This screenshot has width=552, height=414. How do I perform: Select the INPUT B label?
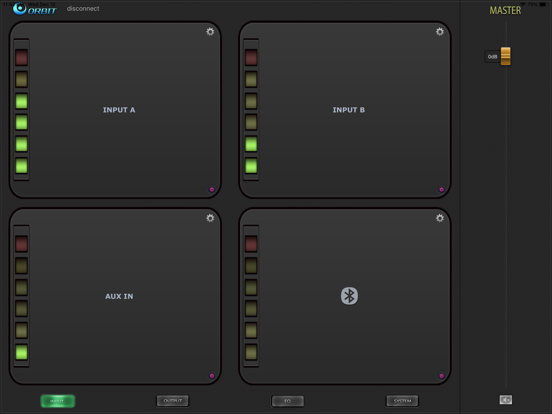click(349, 110)
